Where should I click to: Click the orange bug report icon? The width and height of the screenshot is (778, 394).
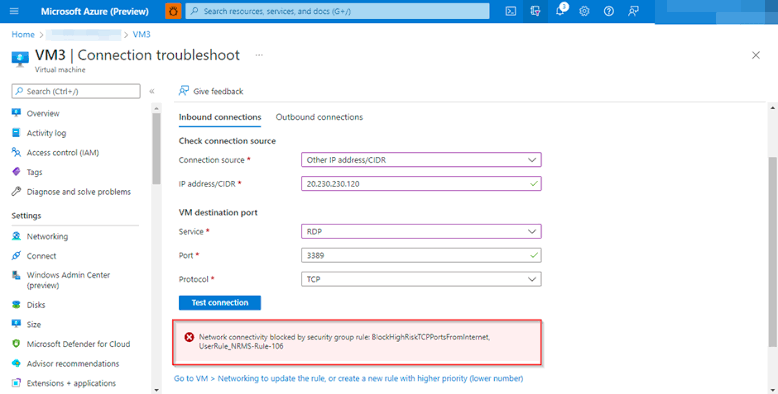coord(173,11)
